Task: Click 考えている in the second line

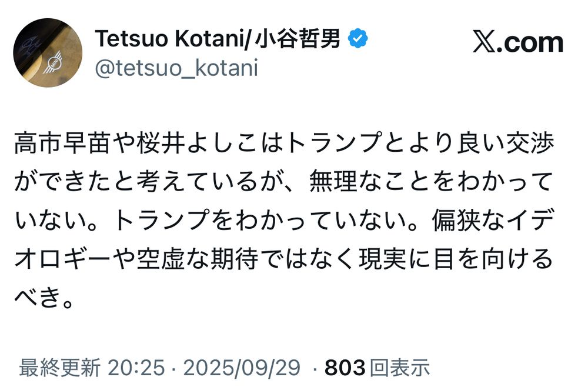Action: 198,182
